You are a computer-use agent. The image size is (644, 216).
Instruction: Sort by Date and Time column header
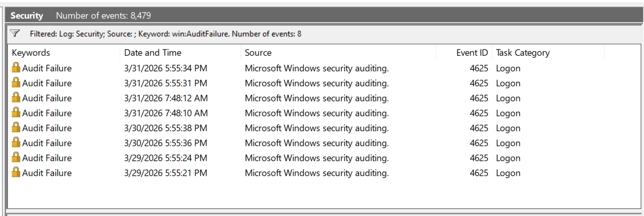(180, 53)
